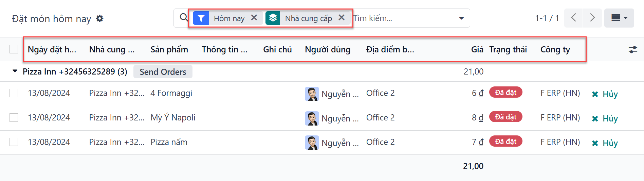644x181 pixels.
Task: Click the magnifying glass search icon
Action: point(184,18)
